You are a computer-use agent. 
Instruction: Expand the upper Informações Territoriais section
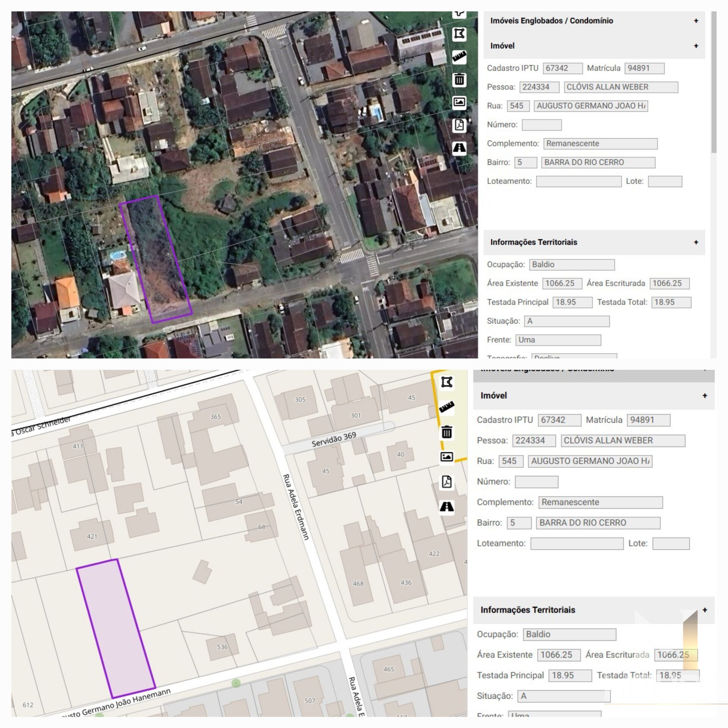coord(696,242)
